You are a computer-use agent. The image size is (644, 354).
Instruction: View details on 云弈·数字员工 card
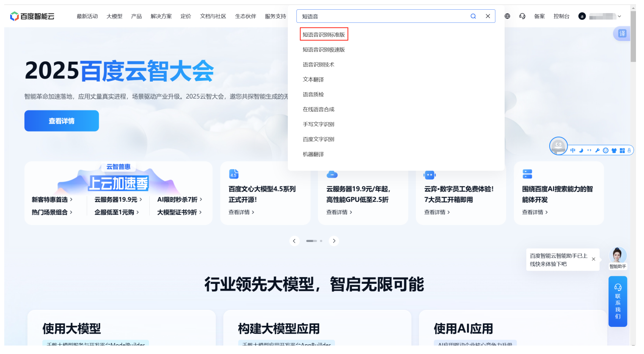pyautogui.click(x=437, y=212)
